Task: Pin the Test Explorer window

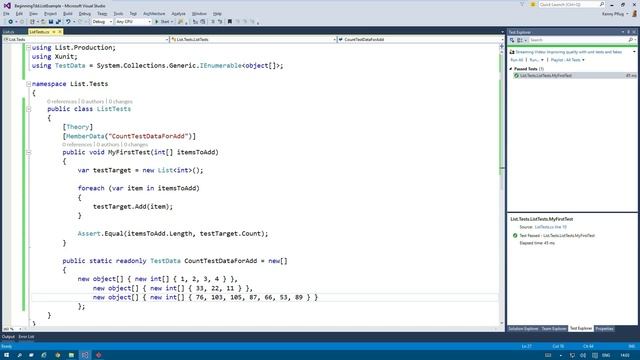Action: [629, 32]
